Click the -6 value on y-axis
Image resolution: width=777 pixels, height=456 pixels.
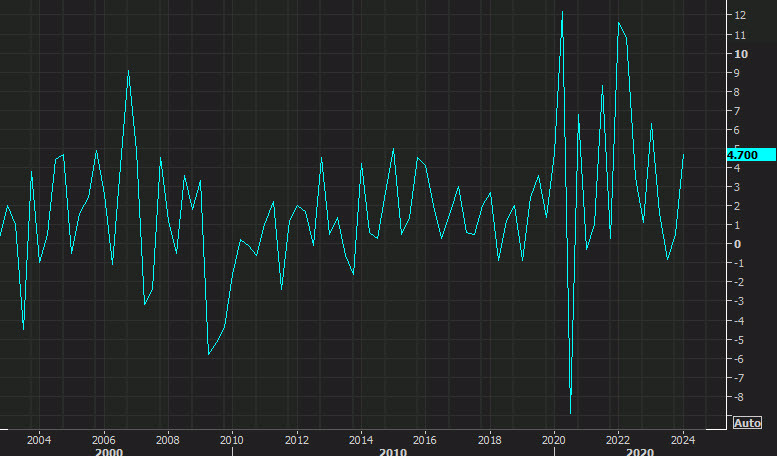(x=737, y=359)
